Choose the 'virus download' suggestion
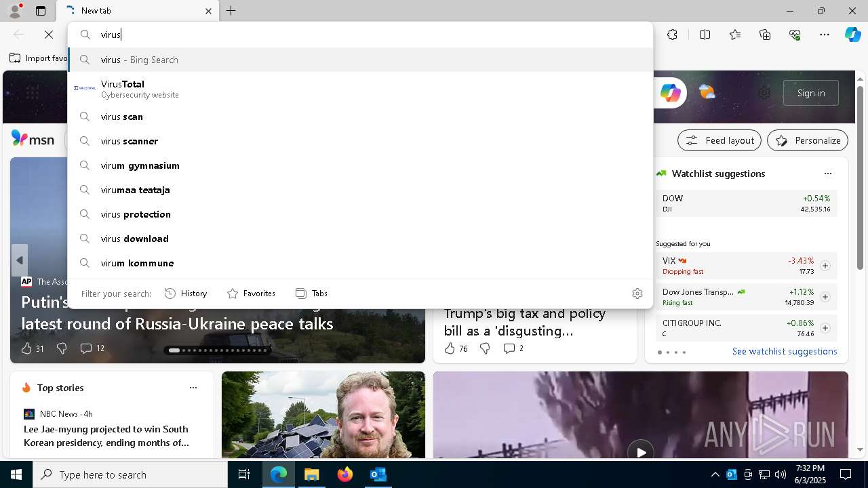 (x=360, y=239)
